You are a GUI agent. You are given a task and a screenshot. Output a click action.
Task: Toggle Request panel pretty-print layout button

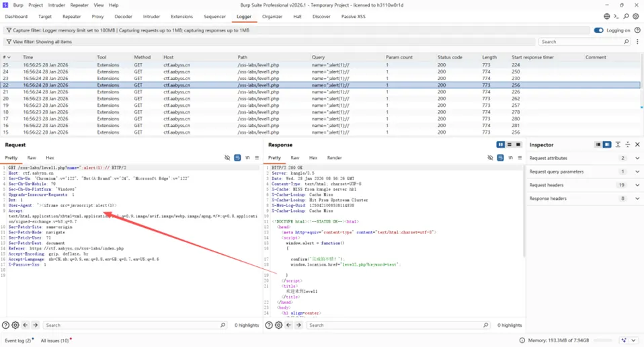pyautogui.click(x=237, y=157)
